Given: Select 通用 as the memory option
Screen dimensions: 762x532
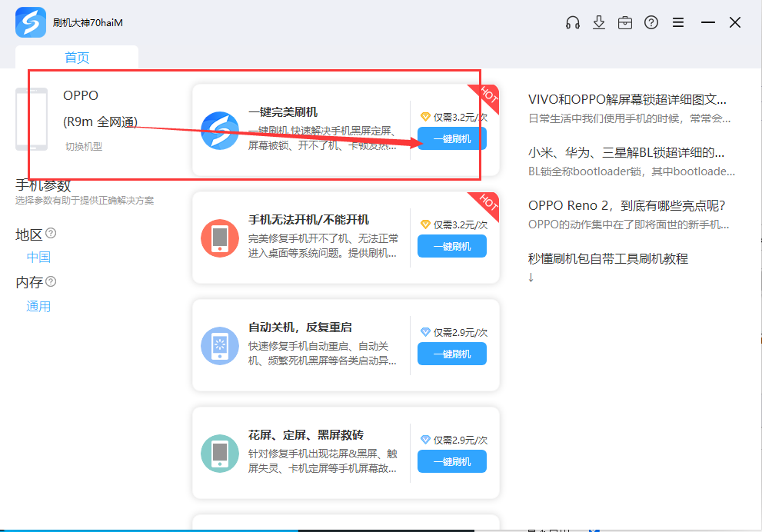Looking at the screenshot, I should click(x=38, y=306).
